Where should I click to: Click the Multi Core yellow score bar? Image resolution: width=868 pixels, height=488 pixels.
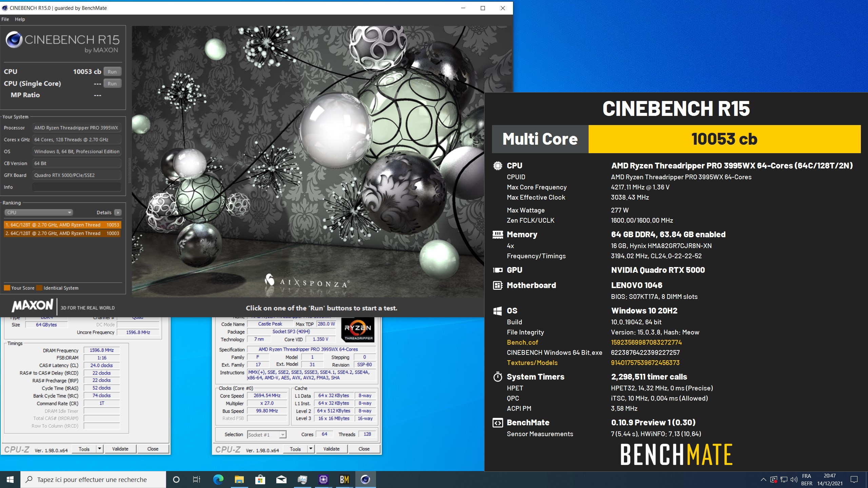[x=724, y=139]
